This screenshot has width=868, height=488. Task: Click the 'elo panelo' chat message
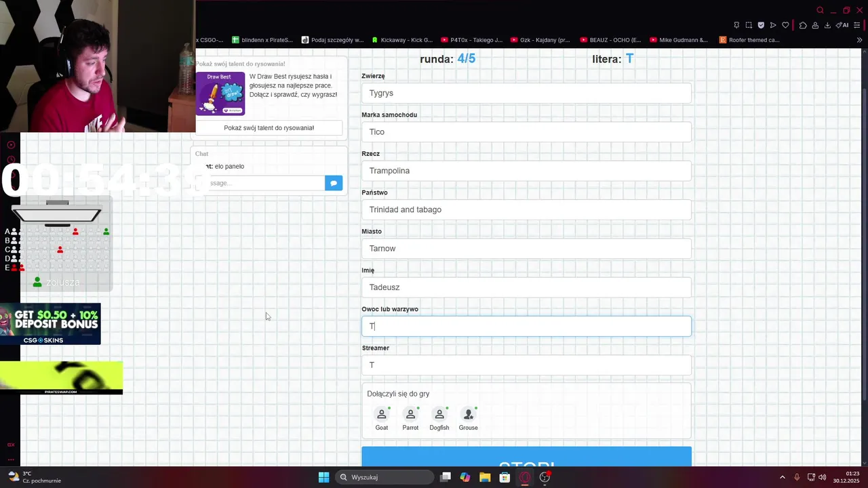(x=229, y=167)
